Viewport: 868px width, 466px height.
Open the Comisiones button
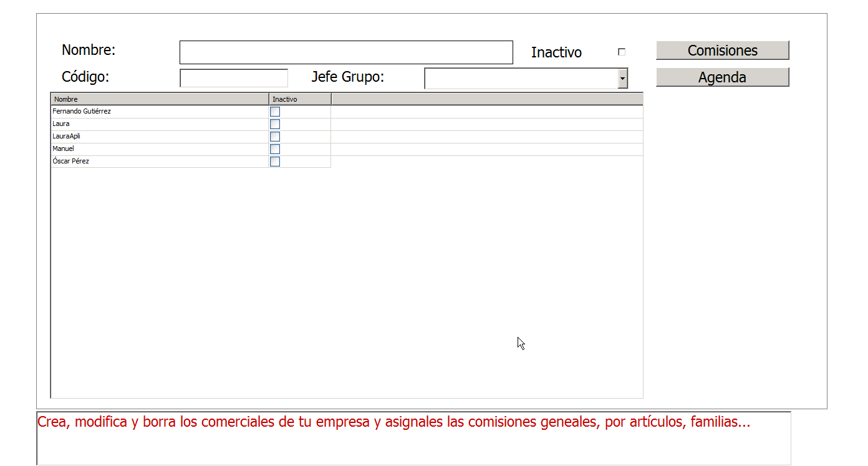coord(722,51)
